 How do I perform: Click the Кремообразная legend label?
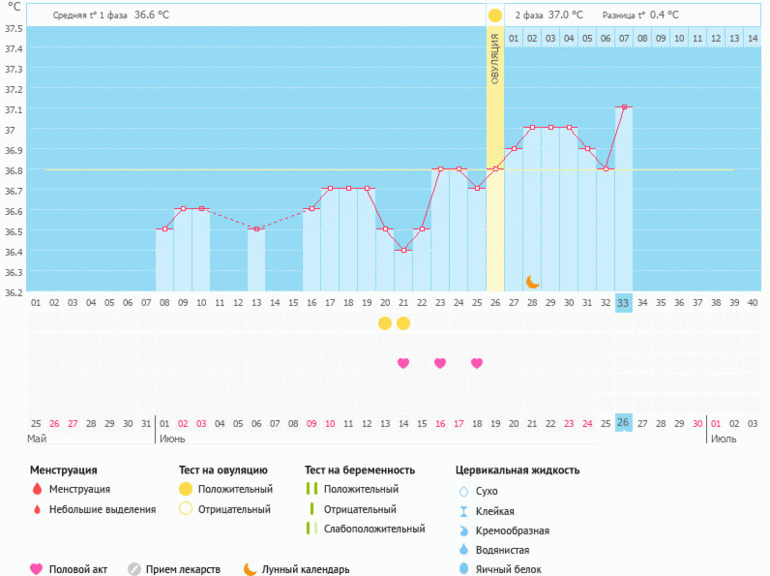(513, 530)
